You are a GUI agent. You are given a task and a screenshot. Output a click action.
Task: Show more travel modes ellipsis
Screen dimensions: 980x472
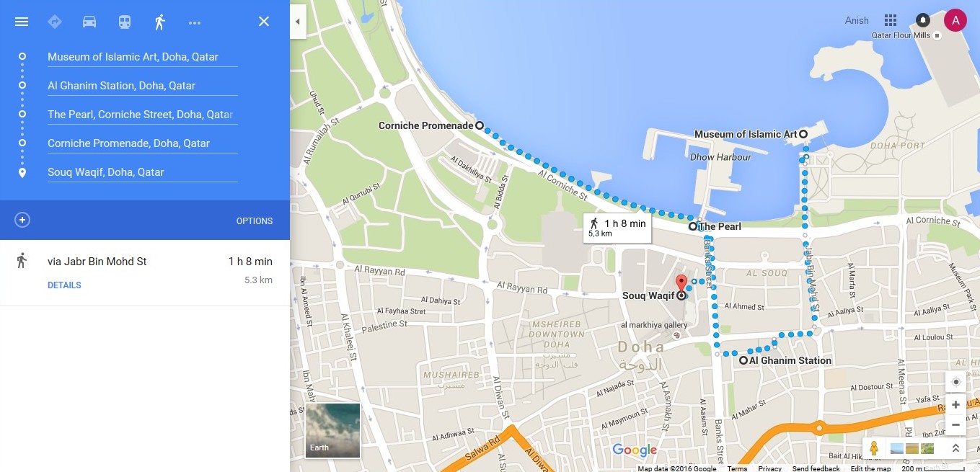point(195,22)
